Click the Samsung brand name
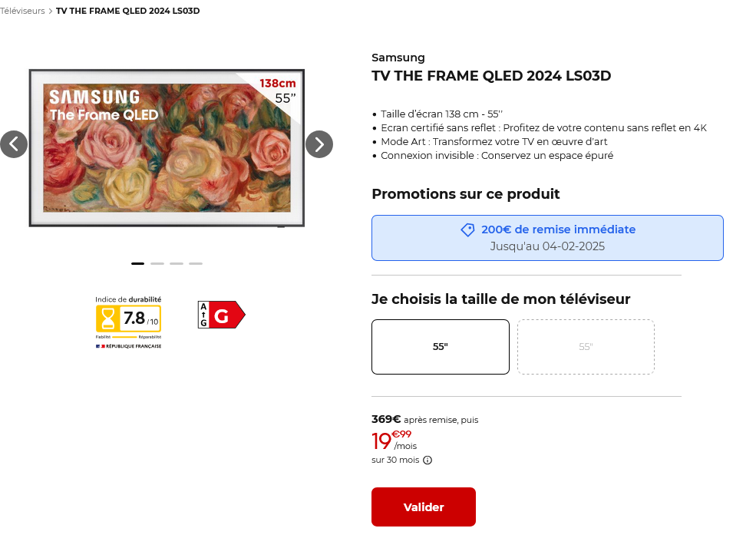756x548 pixels. point(398,58)
